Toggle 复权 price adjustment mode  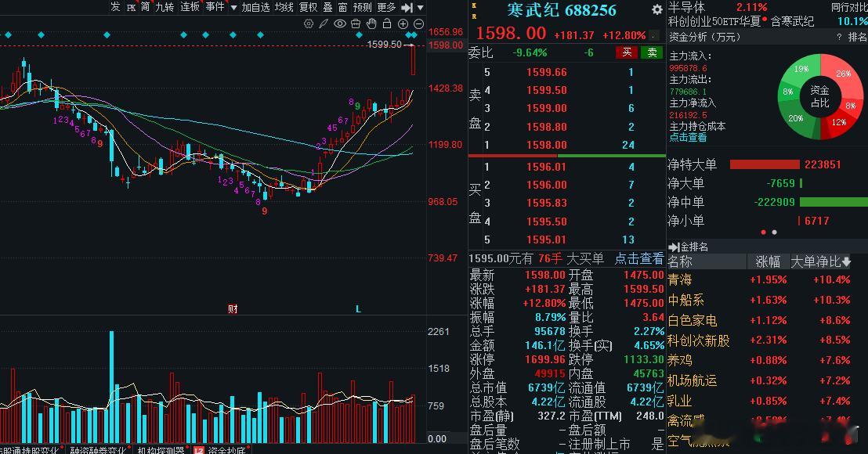point(307,7)
